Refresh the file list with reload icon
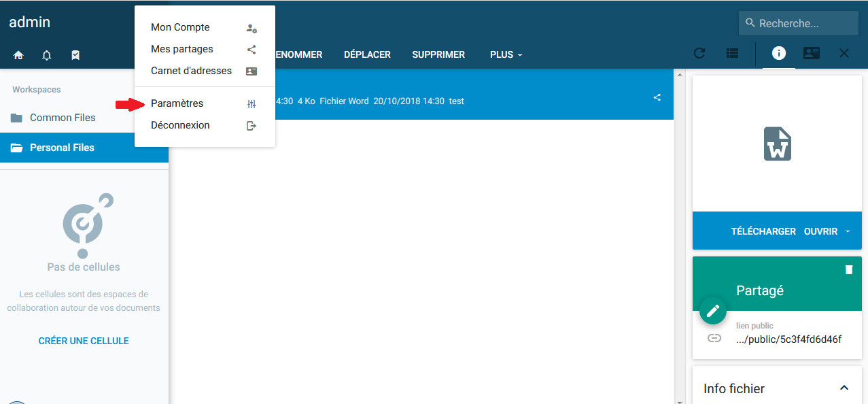The height and width of the screenshot is (404, 868). pyautogui.click(x=699, y=54)
